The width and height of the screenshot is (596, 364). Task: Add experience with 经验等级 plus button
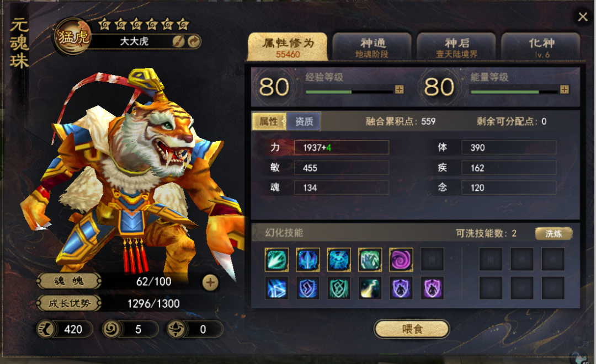(399, 89)
